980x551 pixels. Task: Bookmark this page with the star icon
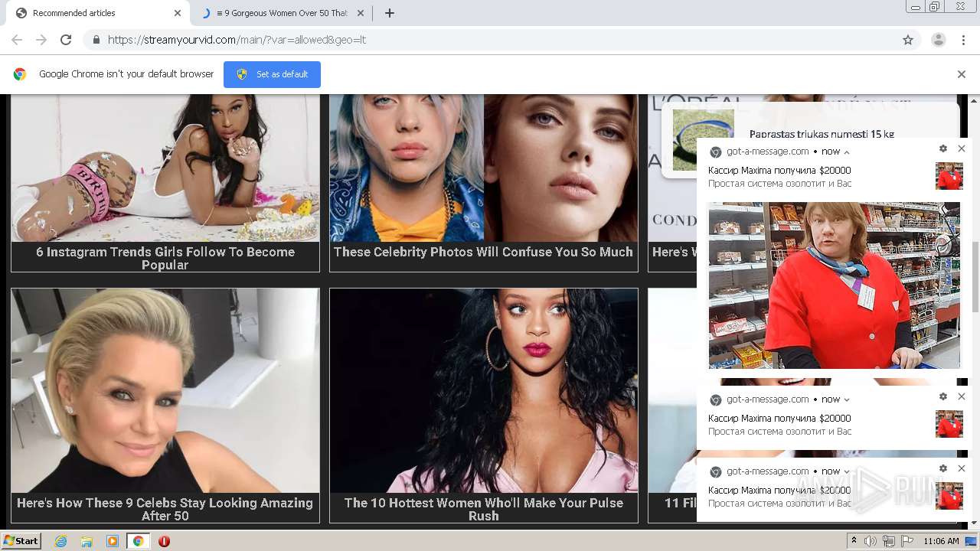(908, 40)
